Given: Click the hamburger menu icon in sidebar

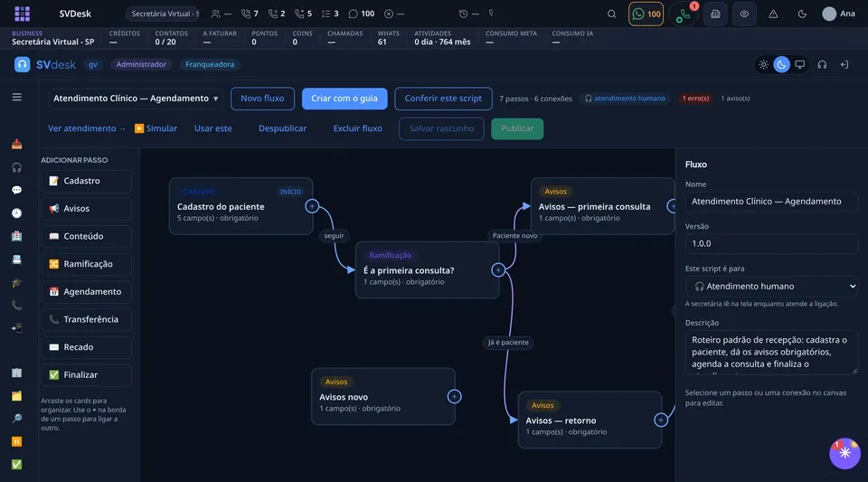Looking at the screenshot, I should click(x=16, y=98).
